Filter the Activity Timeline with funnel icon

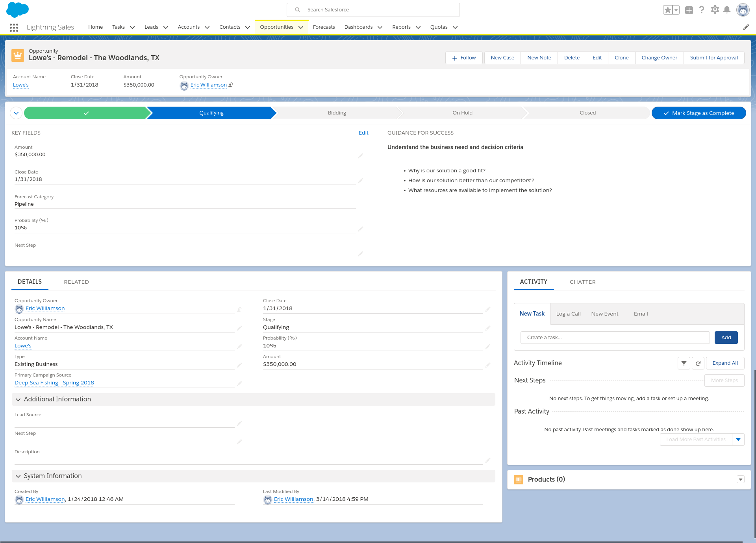click(684, 363)
